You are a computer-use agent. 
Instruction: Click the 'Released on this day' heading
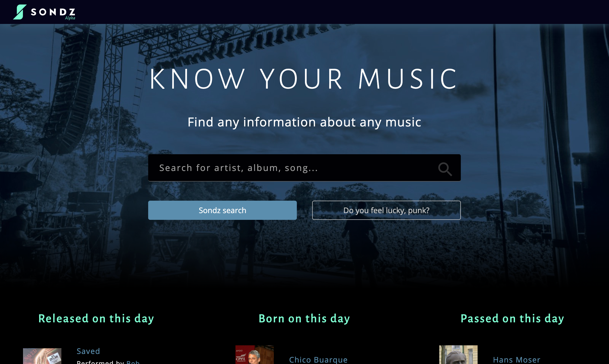click(x=96, y=319)
